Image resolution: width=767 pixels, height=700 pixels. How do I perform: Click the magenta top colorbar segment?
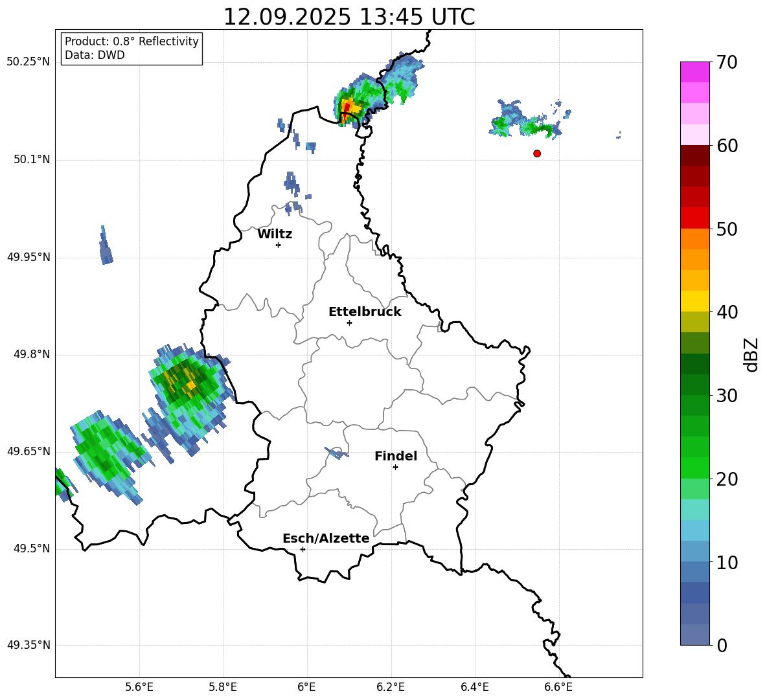695,72
